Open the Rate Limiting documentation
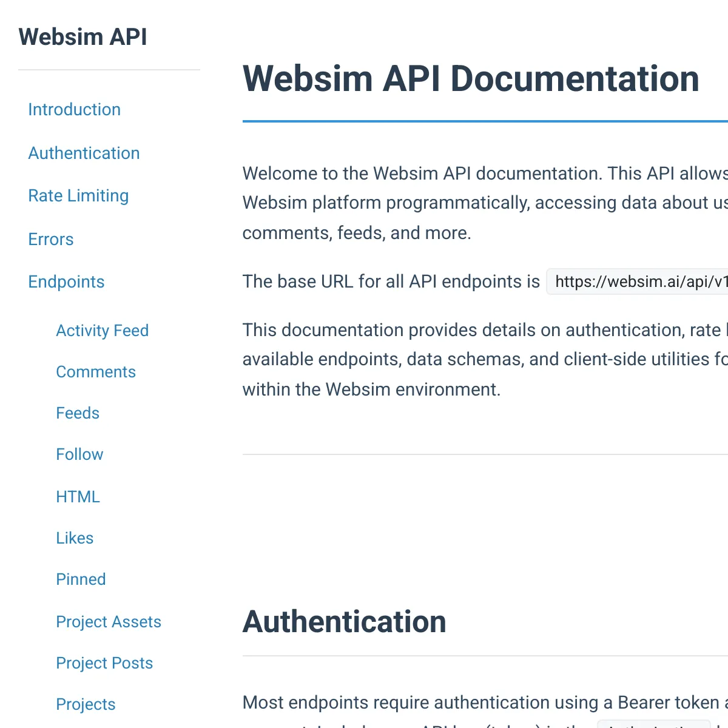 click(78, 196)
